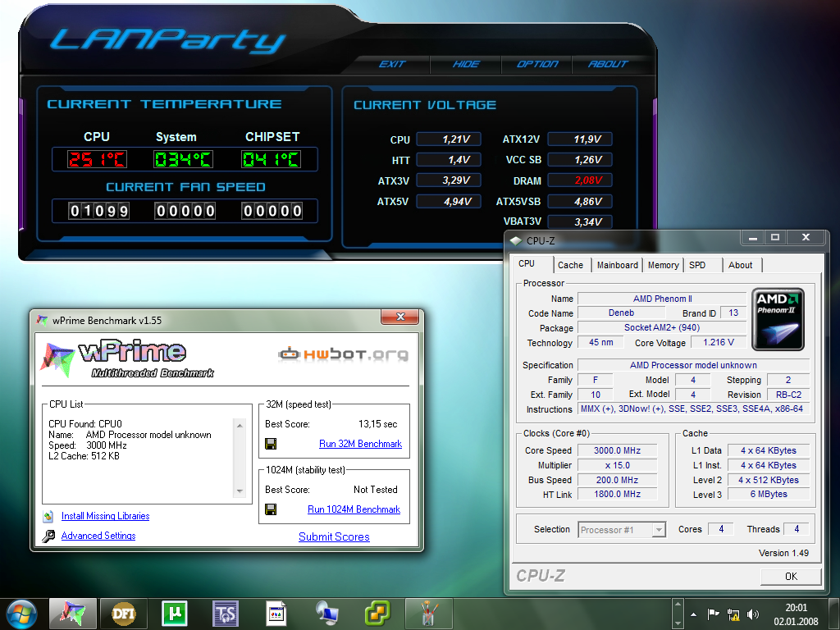Minimize the CPU-Z window
The width and height of the screenshot is (840, 630).
pos(752,238)
